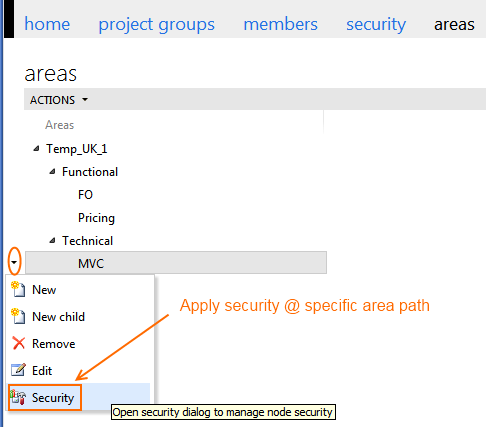
Task: Select the MVC area row
Action: (x=176, y=263)
